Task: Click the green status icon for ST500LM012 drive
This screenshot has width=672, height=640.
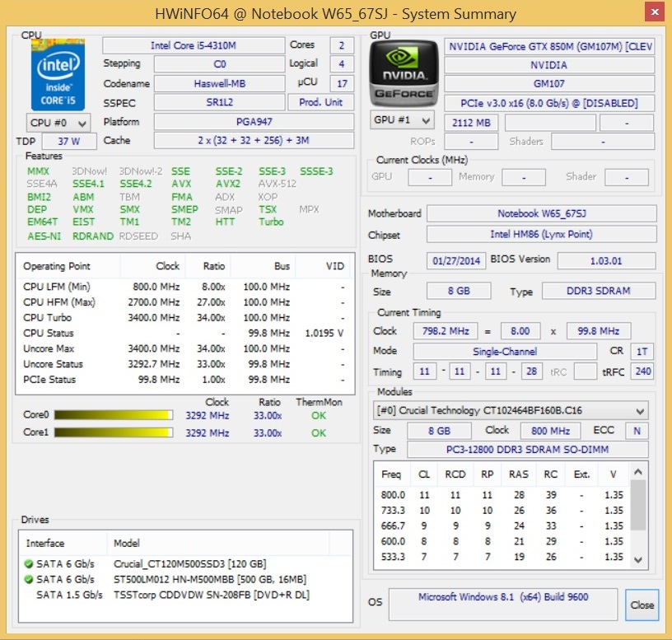Action: tap(29, 580)
